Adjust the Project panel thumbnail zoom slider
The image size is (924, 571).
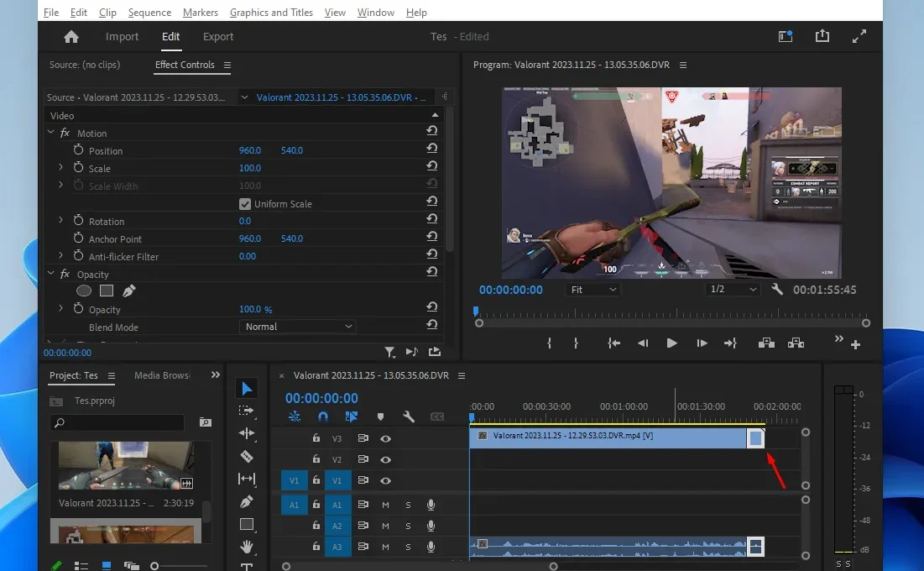click(154, 566)
